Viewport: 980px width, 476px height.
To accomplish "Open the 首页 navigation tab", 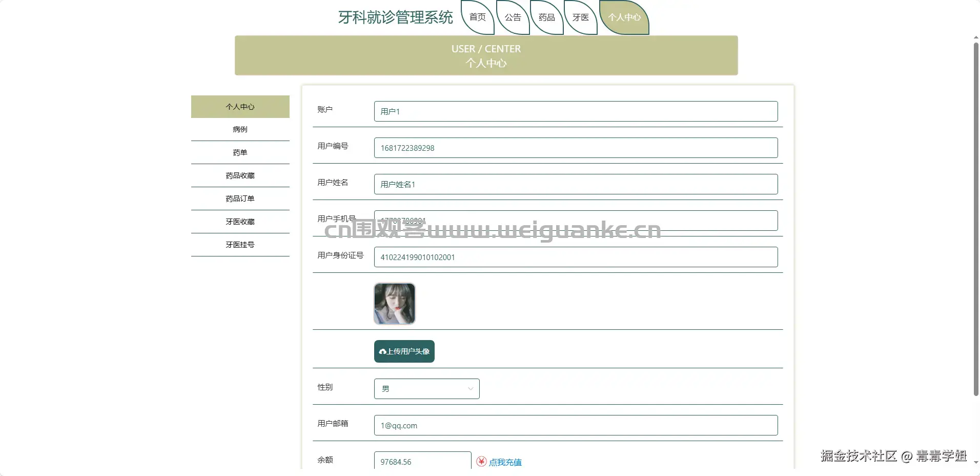I will 477,17.
